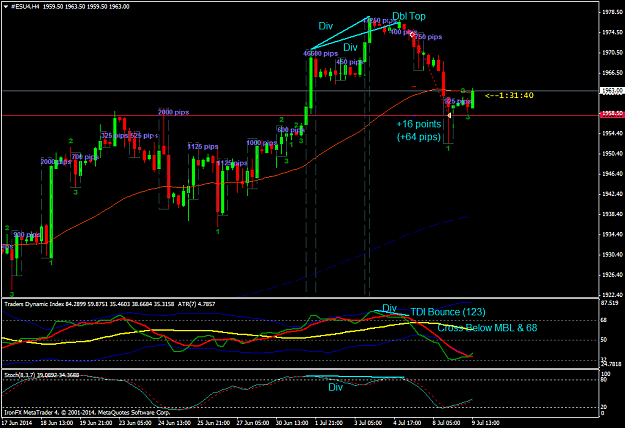Click the 'Traders Dynamic Index' indicator label

110,304
